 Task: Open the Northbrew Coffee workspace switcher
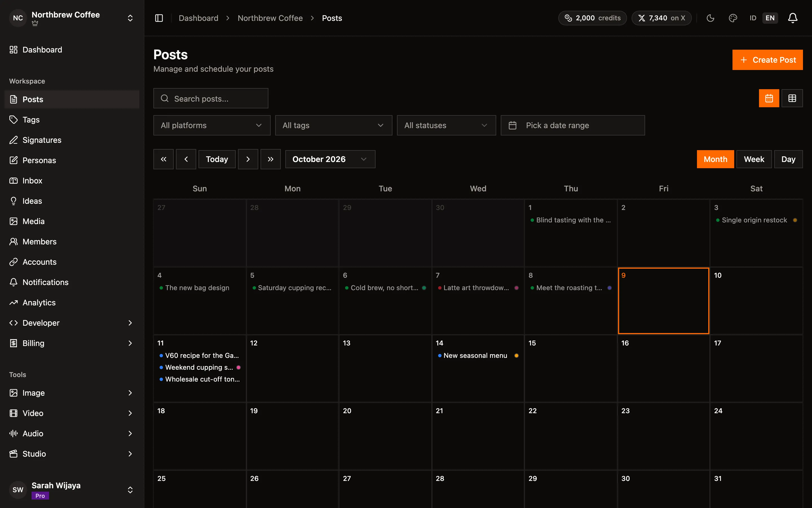tap(72, 18)
